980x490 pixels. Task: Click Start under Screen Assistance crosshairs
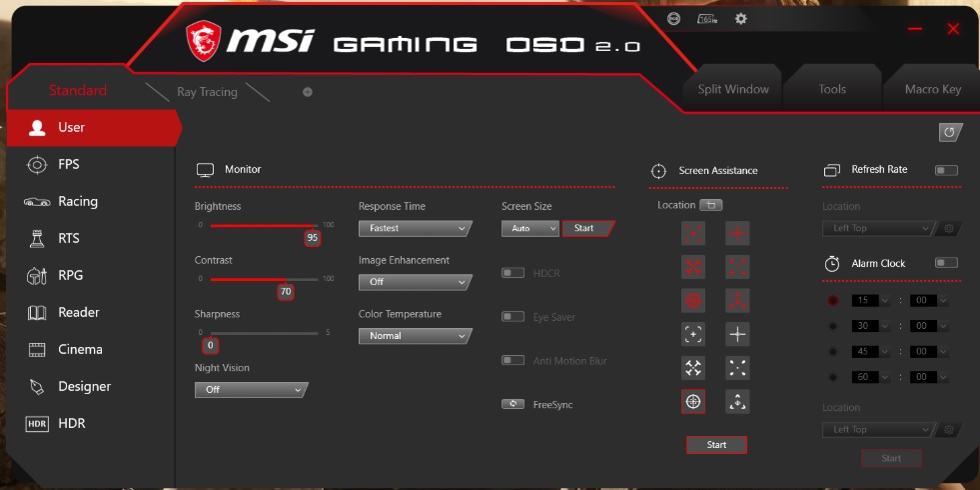[716, 445]
